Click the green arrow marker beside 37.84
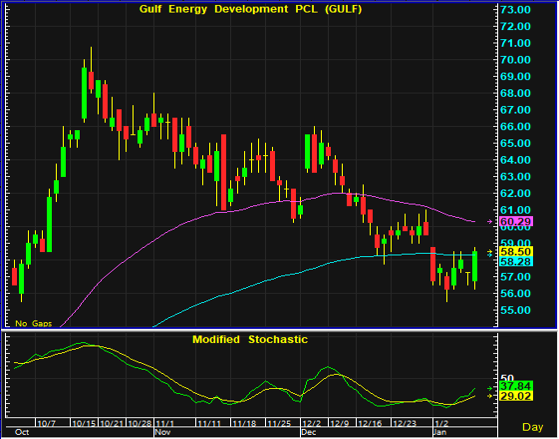 pos(490,388)
